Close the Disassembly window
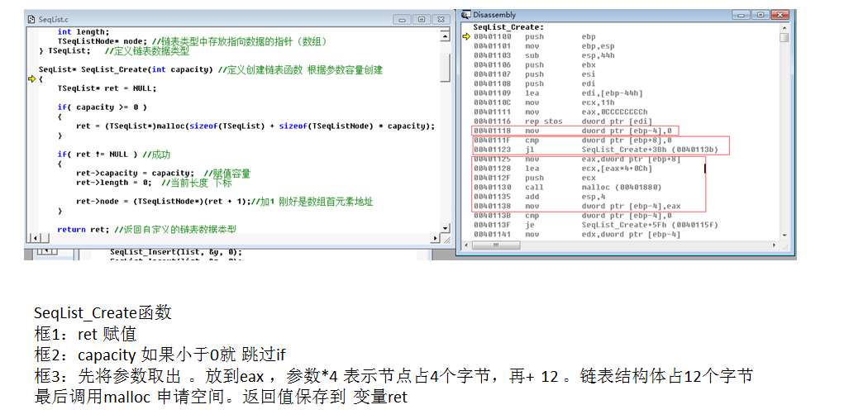 pos(781,15)
